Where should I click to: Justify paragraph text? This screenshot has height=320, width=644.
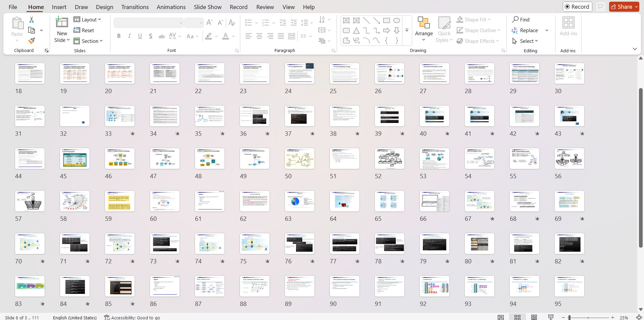281,36
